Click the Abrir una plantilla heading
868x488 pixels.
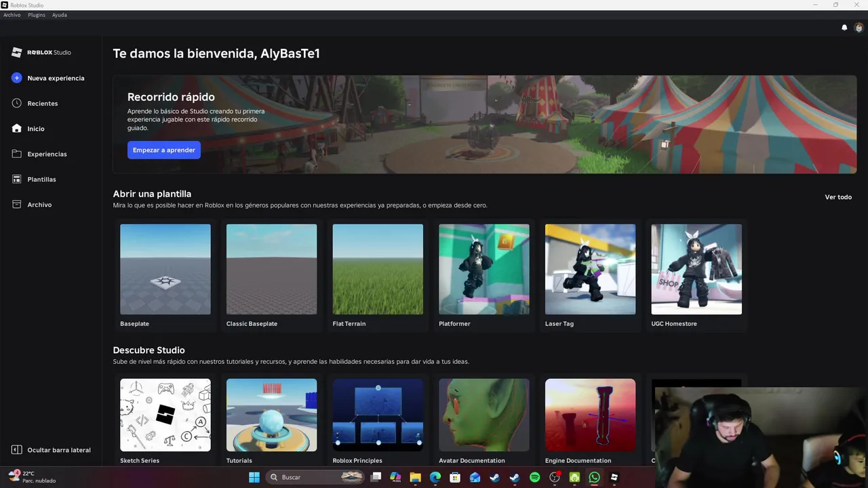coord(152,194)
